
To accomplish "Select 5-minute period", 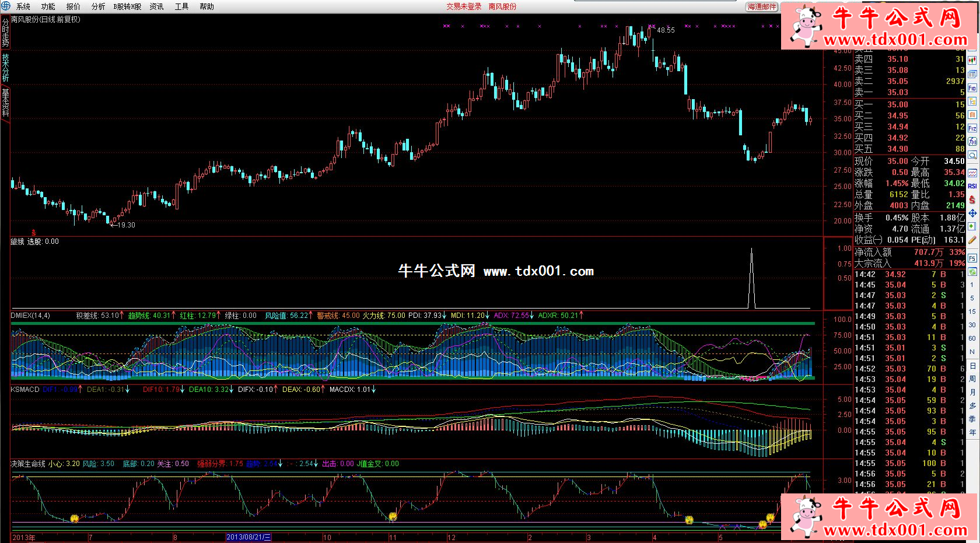I will click(972, 298).
